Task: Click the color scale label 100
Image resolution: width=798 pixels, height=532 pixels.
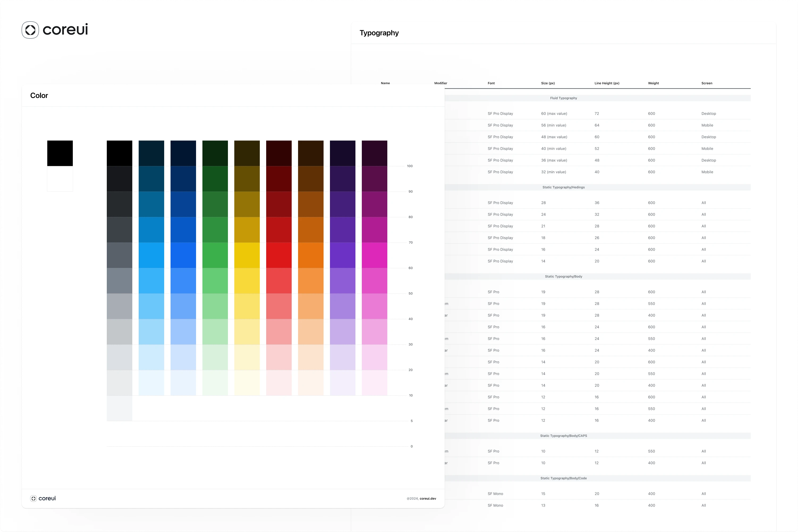Action: coord(410,166)
